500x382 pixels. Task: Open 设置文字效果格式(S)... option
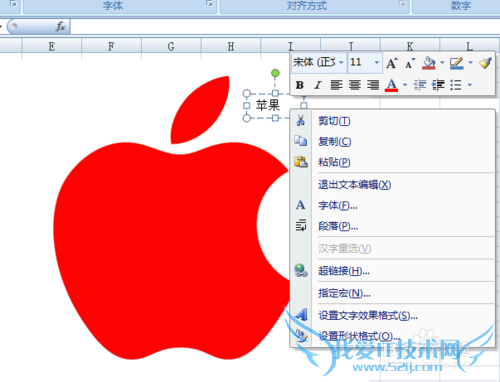(x=393, y=315)
